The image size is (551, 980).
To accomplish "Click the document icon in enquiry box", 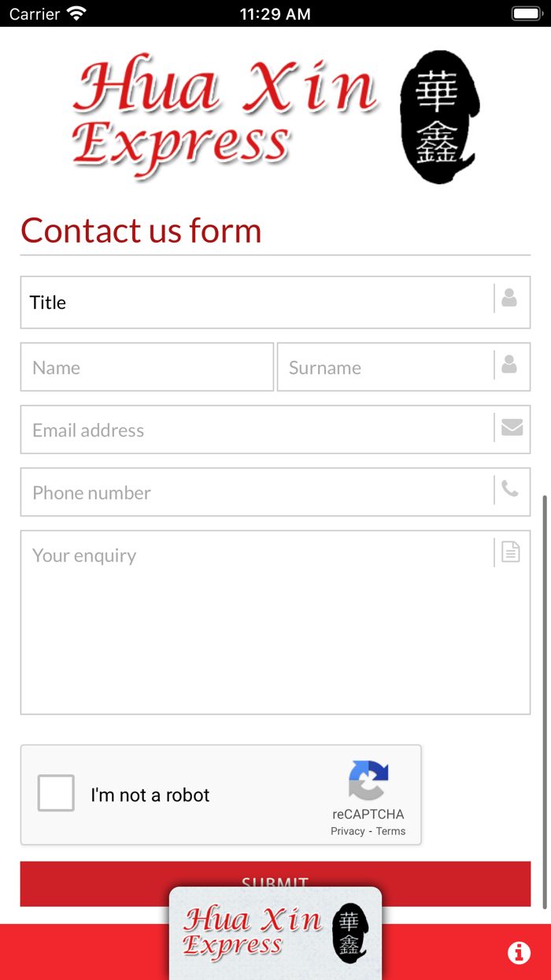I will 510,552.
